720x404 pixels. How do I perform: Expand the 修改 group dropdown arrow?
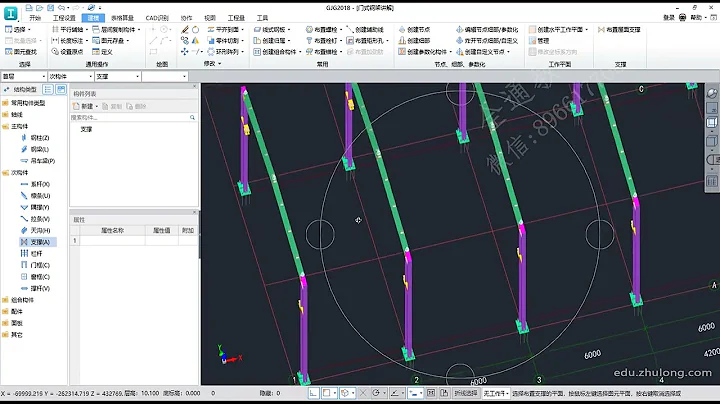(219, 64)
